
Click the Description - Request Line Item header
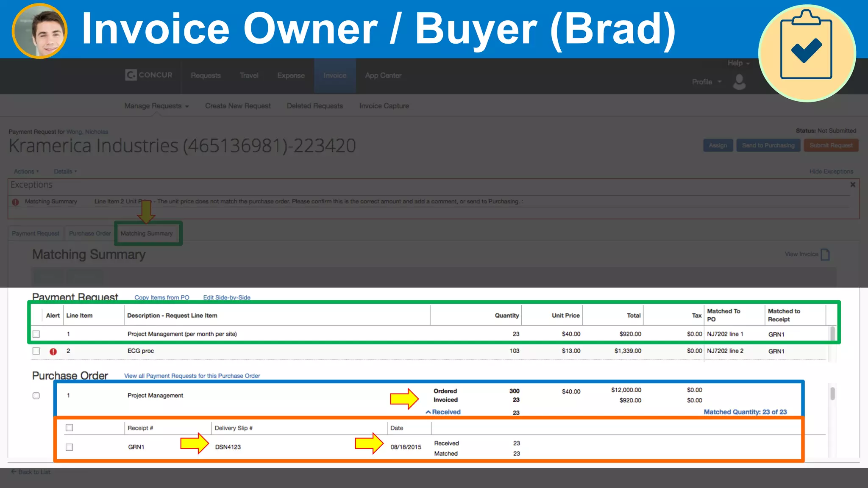(172, 316)
